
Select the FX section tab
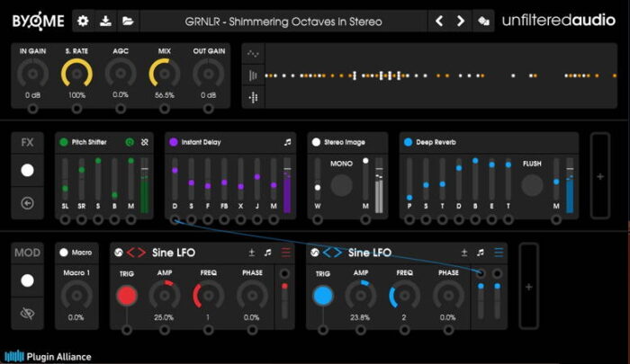(x=27, y=143)
